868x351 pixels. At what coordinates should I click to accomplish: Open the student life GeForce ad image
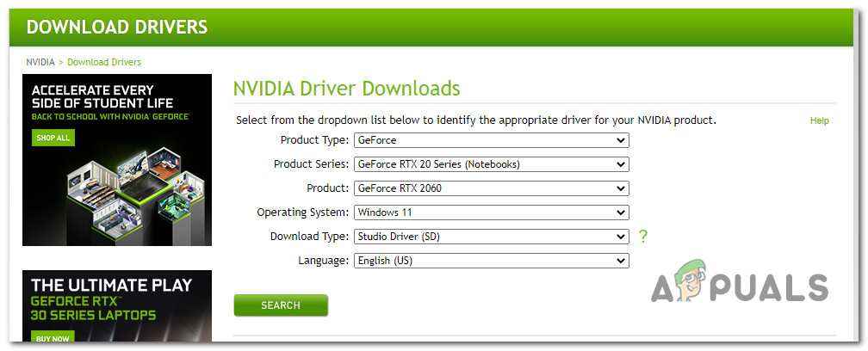117,160
